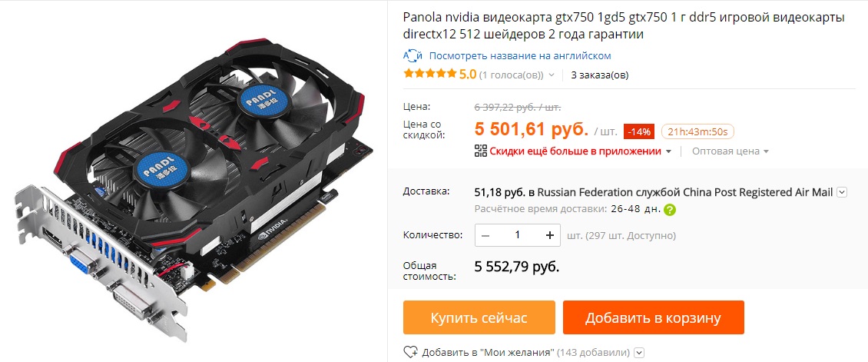The width and height of the screenshot is (868, 362).
Task: Click the green question mark help icon
Action: pyautogui.click(x=670, y=210)
